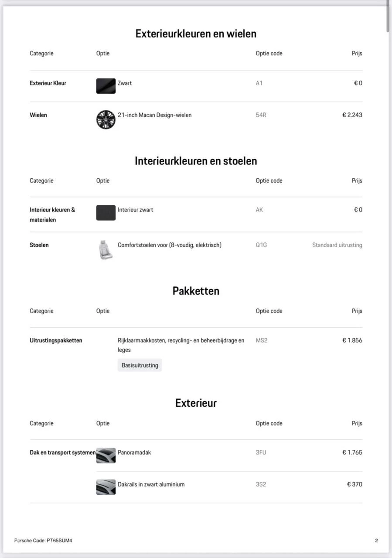Click the black exterior color swatch
Screen dimensions: 392x558
click(106, 86)
